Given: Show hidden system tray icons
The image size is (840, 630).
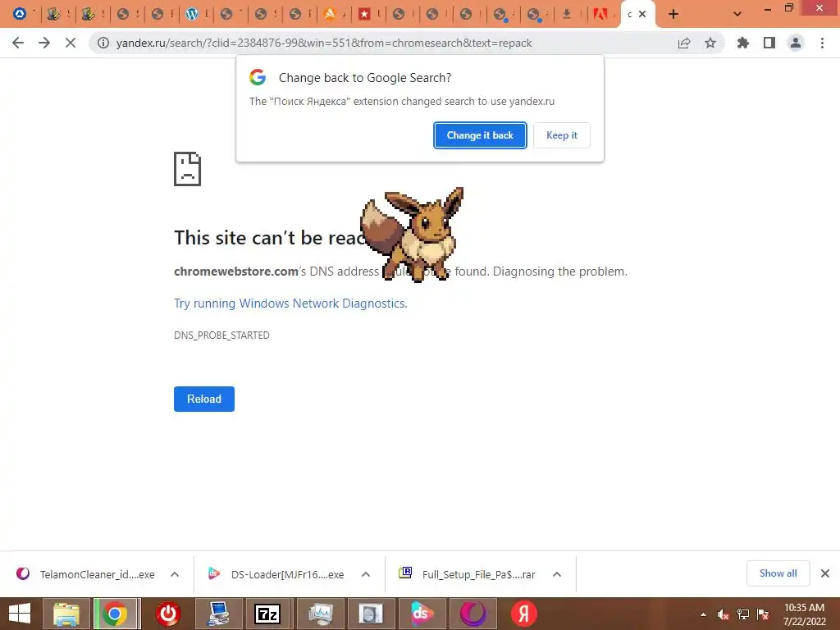Looking at the screenshot, I should coord(703,614).
